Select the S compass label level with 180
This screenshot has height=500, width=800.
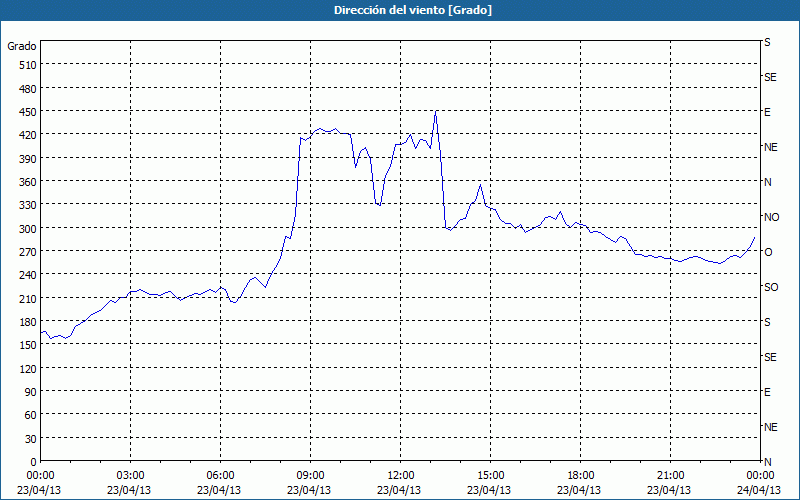point(767,322)
